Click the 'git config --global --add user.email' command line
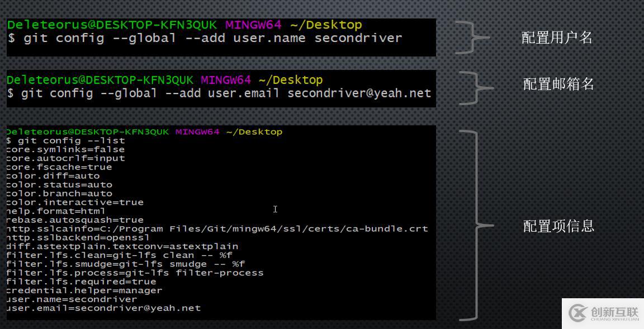The height and width of the screenshot is (329, 644). (x=219, y=93)
